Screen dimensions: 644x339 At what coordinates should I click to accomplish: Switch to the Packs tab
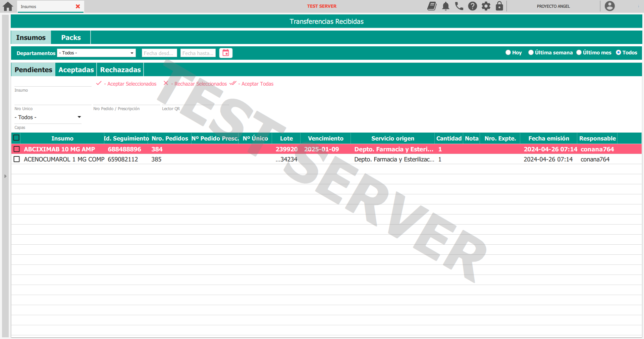[71, 38]
